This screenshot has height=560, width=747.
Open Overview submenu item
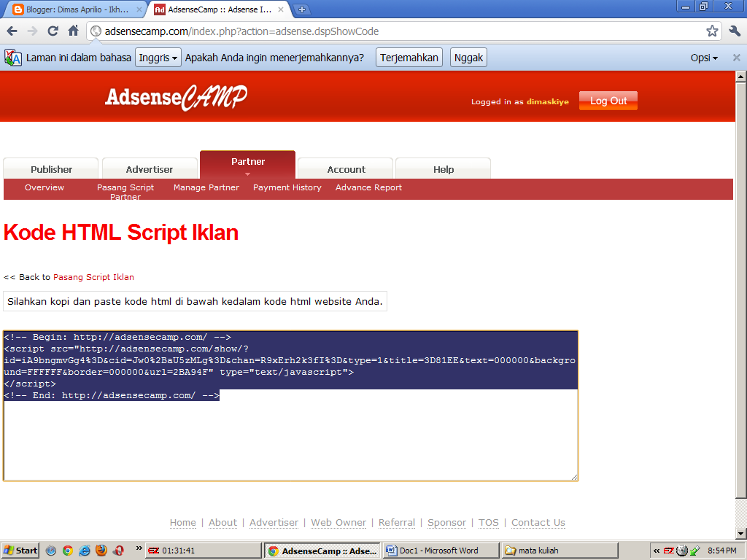(44, 187)
